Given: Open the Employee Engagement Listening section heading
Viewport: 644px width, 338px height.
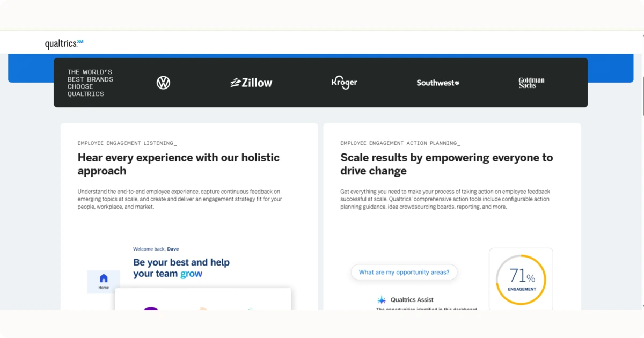Looking at the screenshot, I should coord(178,164).
